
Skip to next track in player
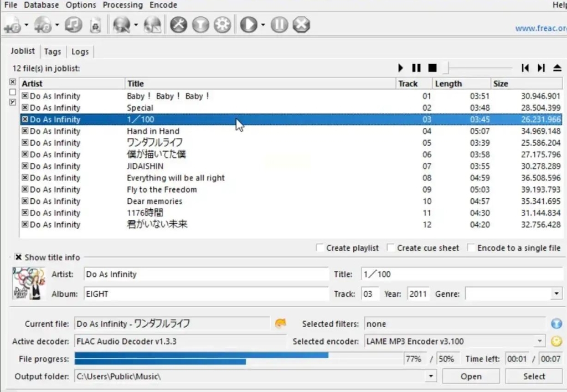click(541, 68)
